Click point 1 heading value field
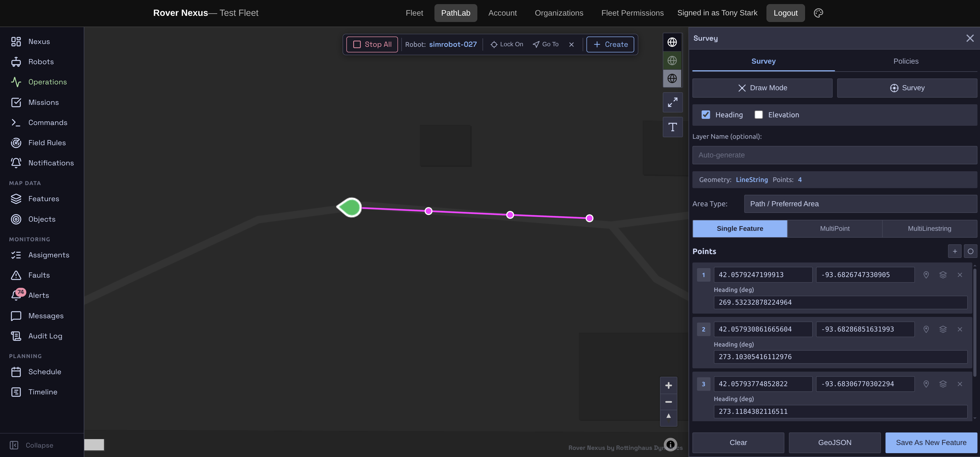Image resolution: width=980 pixels, height=457 pixels. pyautogui.click(x=840, y=303)
